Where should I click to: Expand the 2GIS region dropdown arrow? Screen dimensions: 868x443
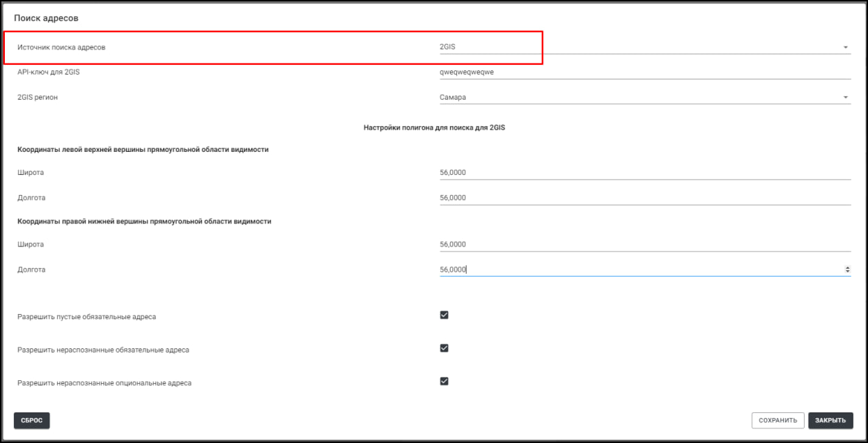845,98
